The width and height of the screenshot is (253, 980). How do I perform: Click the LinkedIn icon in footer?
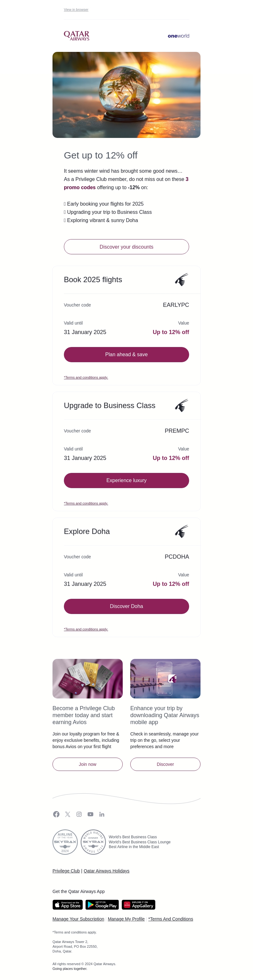pos(102,814)
